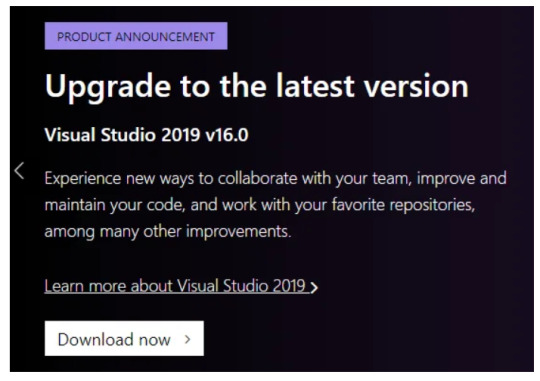
Task: Click small chevron inside Download now button
Action: pyautogui.click(x=187, y=339)
